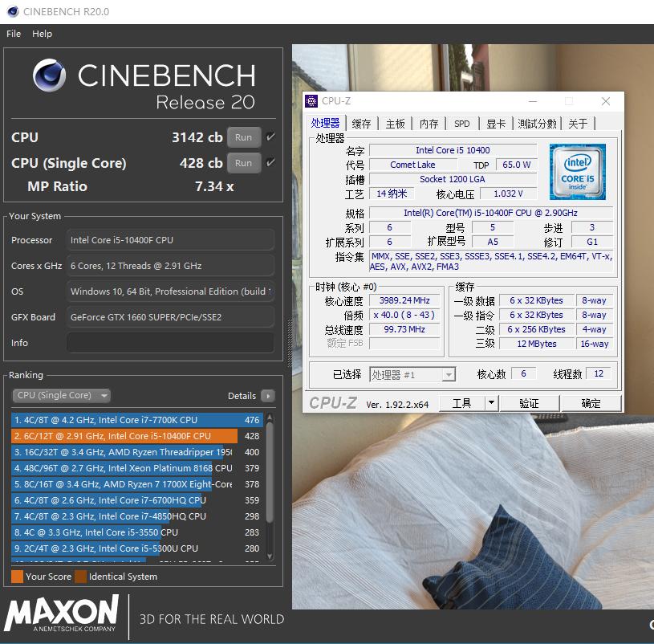Click the Your Score orange legend swatch
The width and height of the screenshot is (654, 644).
tap(17, 577)
